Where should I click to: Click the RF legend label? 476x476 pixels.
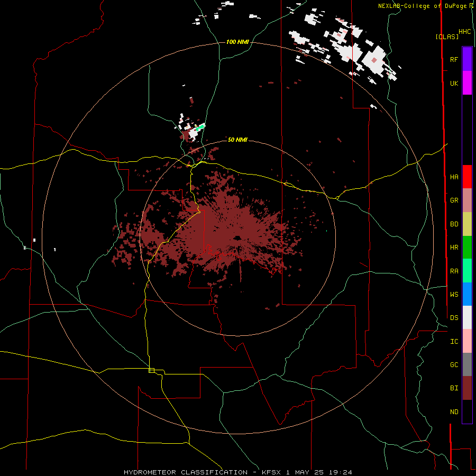tap(454, 59)
